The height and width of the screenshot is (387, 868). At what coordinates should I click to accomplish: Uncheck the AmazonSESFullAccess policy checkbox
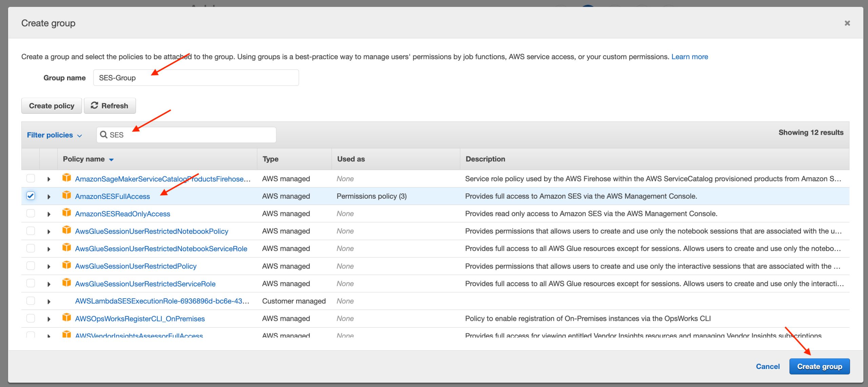click(x=31, y=196)
